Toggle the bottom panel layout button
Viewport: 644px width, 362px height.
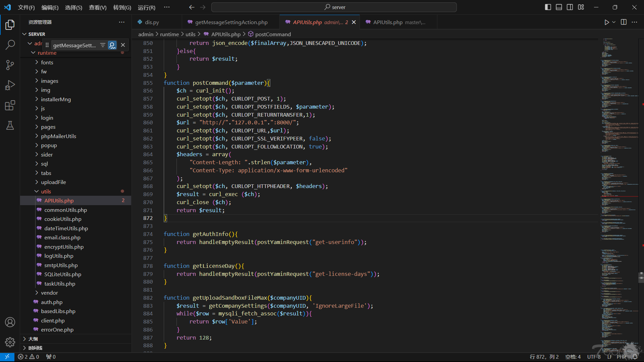tap(559, 7)
